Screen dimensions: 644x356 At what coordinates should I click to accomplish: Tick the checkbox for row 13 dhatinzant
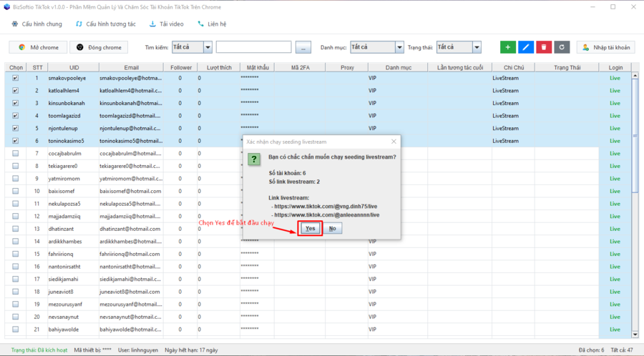pos(16,229)
